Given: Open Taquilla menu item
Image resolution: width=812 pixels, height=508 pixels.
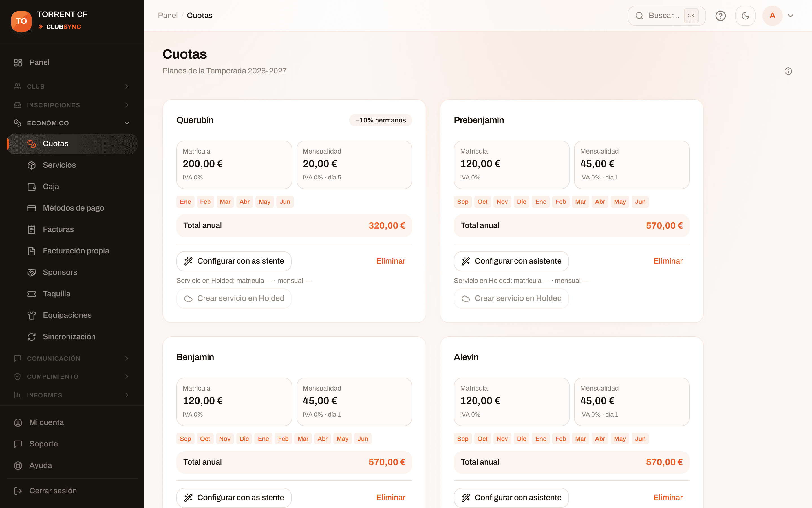Looking at the screenshot, I should pyautogui.click(x=72, y=294).
